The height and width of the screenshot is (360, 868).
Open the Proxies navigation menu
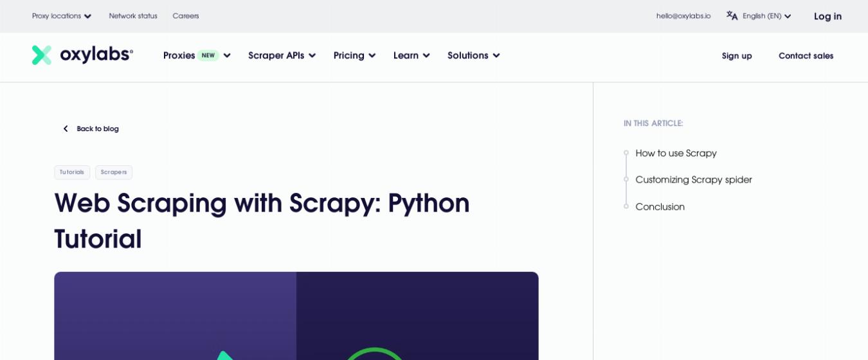click(197, 55)
